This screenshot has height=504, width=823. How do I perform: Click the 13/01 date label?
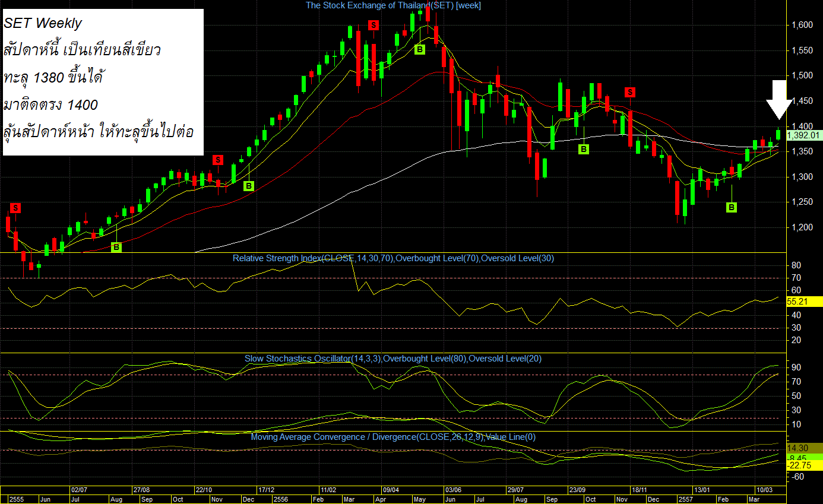(x=702, y=490)
